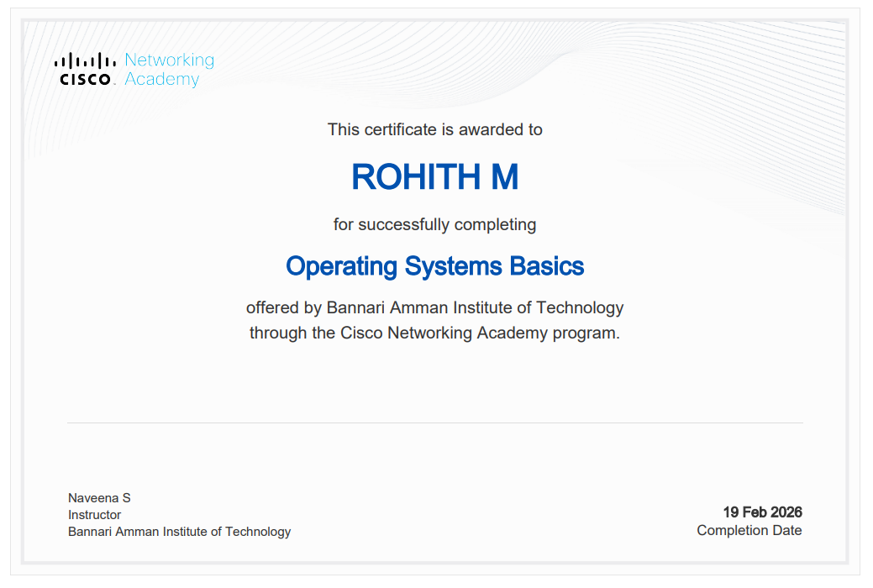The image size is (873, 588).
Task: Select the Bannari Amman Institute of Technology text
Action: click(x=475, y=307)
